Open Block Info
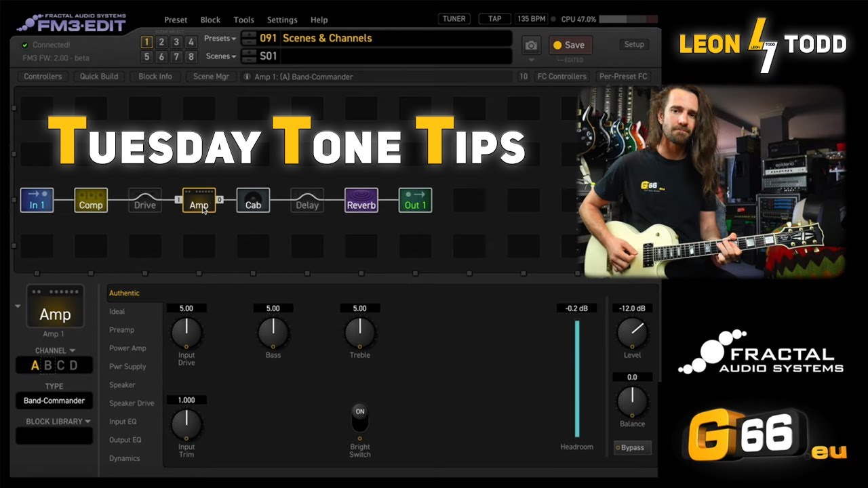 pyautogui.click(x=155, y=77)
